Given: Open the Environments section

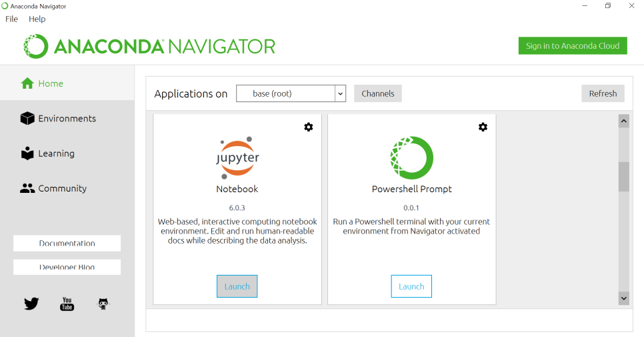Looking at the screenshot, I should (67, 118).
